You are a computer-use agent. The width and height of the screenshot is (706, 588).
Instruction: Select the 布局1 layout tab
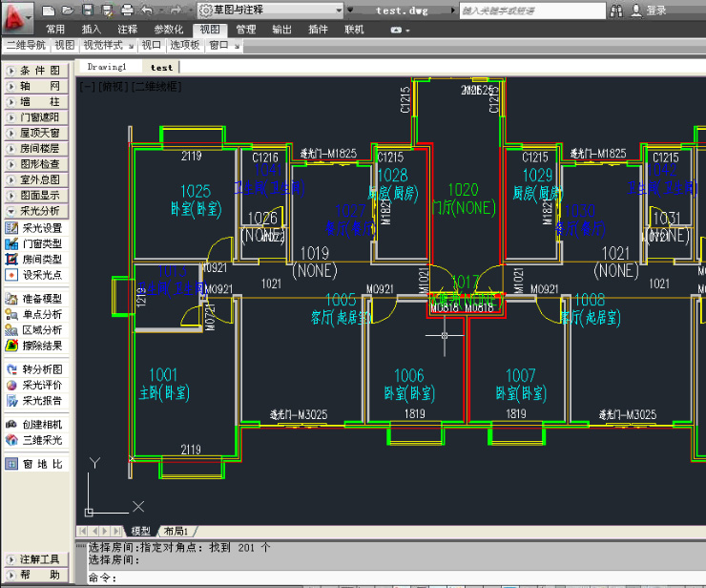[176, 531]
